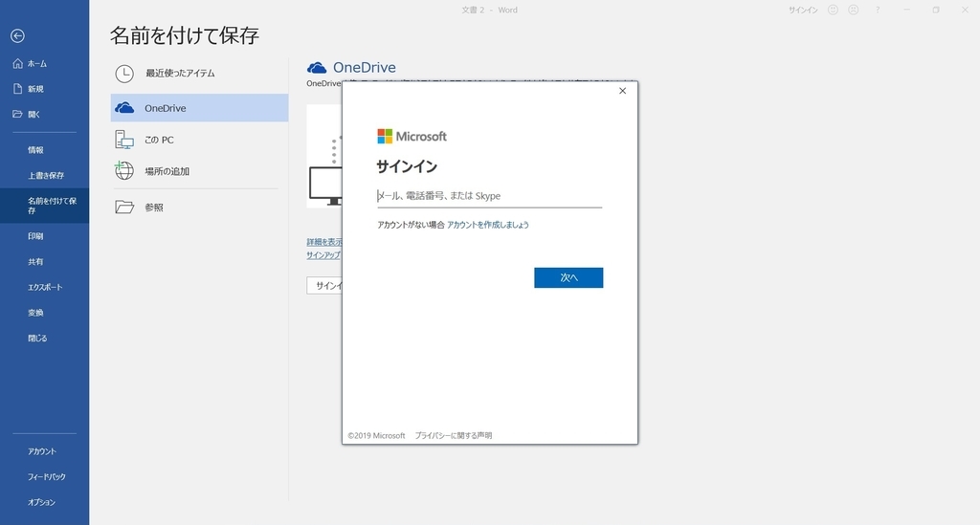
Task: Click the folder icon for 参照
Action: [124, 208]
